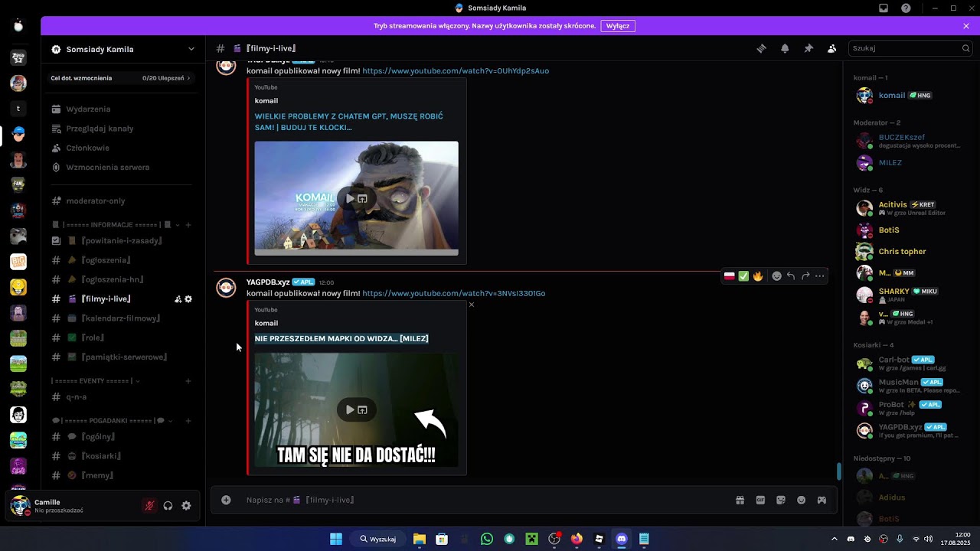This screenshot has height=551, width=980.
Task: Open the sticker picker
Action: click(781, 500)
